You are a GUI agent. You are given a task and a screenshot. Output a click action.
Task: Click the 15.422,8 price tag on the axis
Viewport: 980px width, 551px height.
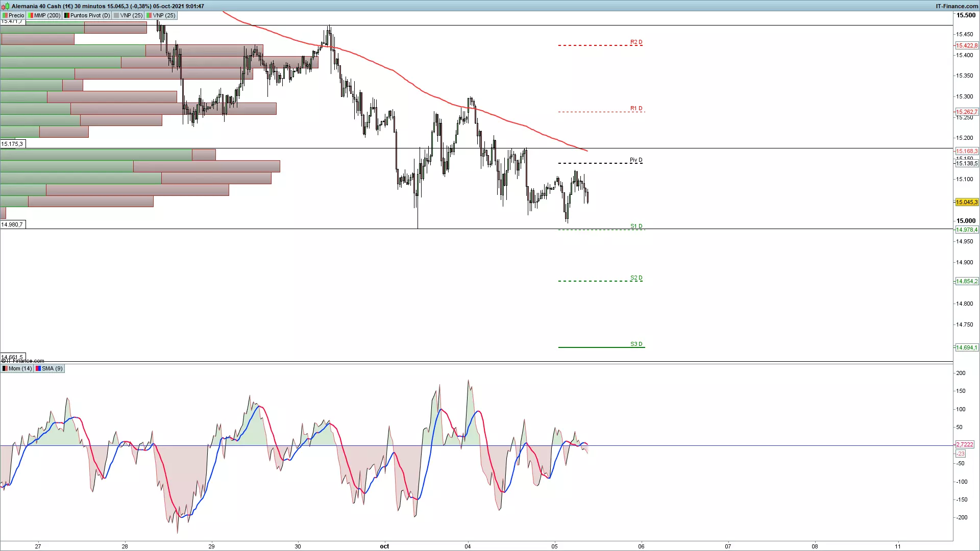[x=967, y=45]
